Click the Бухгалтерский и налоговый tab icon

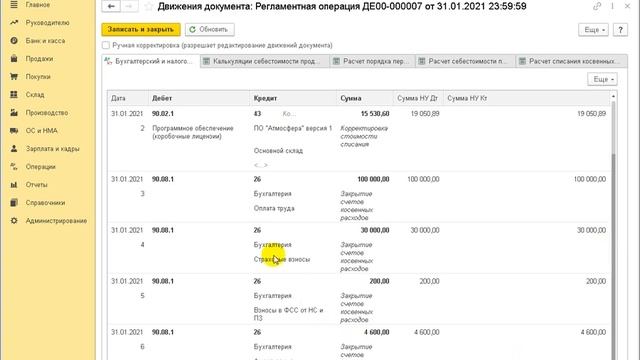(x=108, y=61)
